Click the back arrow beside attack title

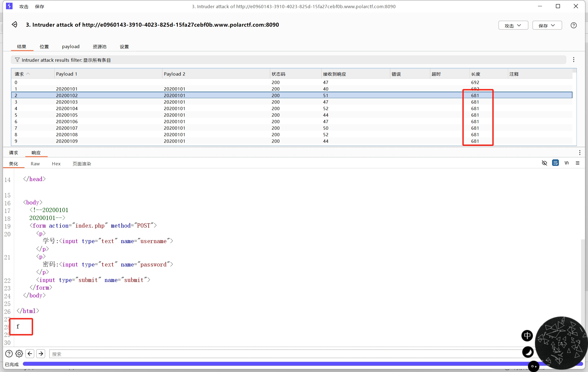point(15,25)
